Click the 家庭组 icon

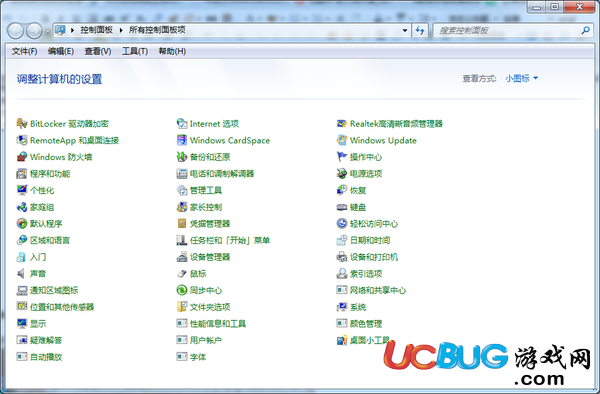pyautogui.click(x=22, y=207)
